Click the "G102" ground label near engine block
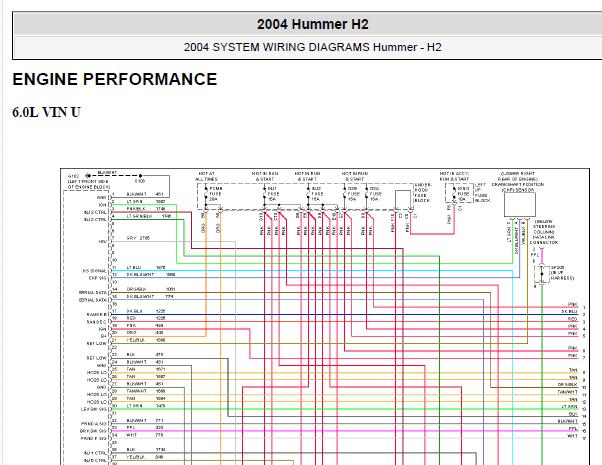The width and height of the screenshot is (602, 465). coord(73,176)
